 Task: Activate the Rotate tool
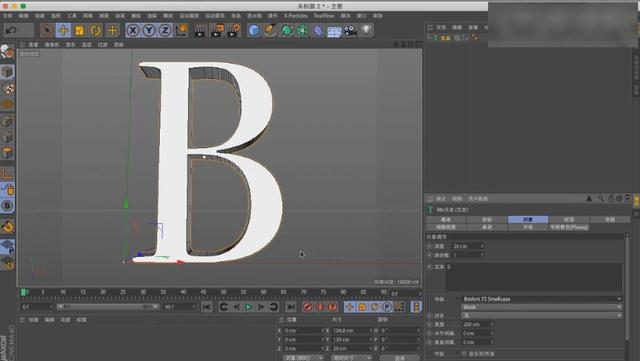pos(96,30)
